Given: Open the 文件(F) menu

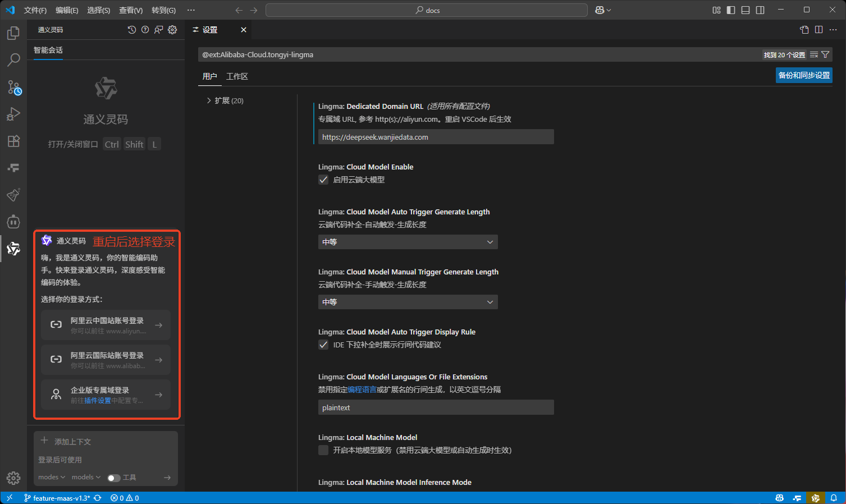Looking at the screenshot, I should pos(35,10).
